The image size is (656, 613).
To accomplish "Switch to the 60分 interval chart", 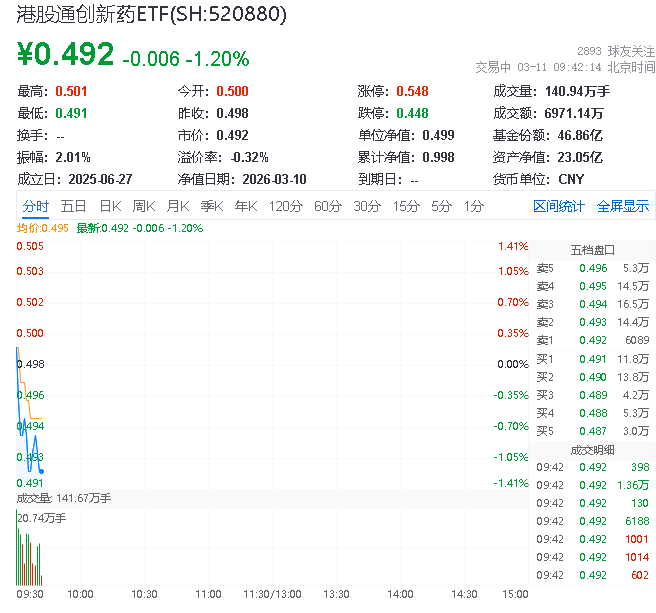I will point(327,206).
